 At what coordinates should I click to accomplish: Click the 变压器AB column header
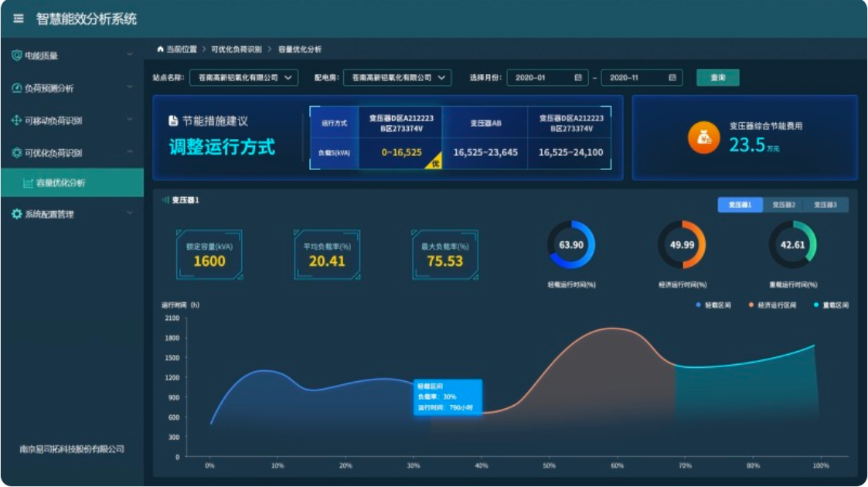[x=485, y=123]
